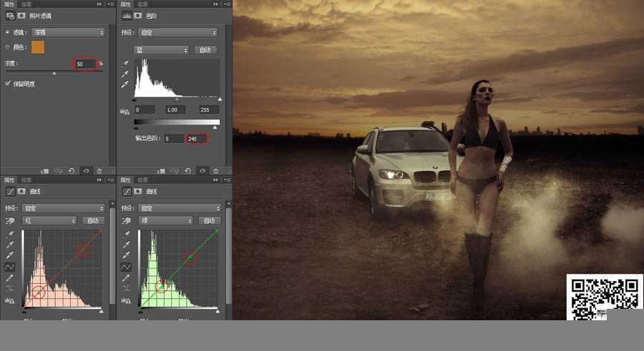Image resolution: width=644 pixels, height=351 pixels.
Task: Select the 颜色 color radio button
Action: (x=7, y=47)
